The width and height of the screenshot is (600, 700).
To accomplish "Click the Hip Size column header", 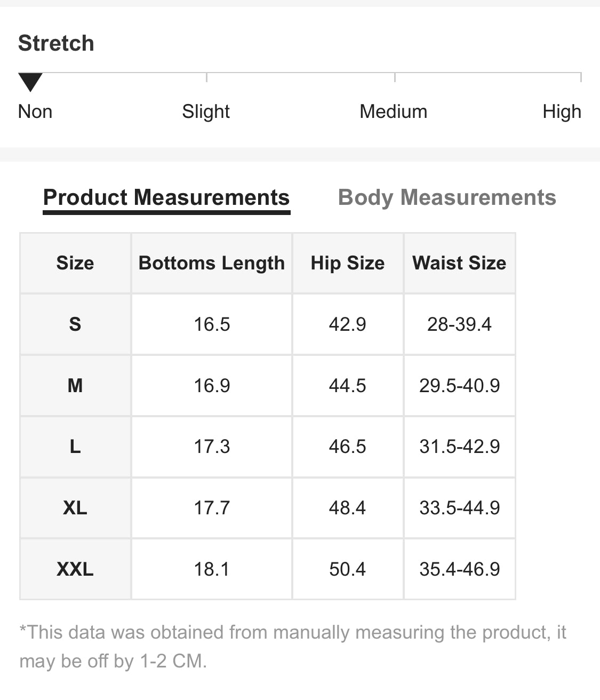I will [x=348, y=263].
